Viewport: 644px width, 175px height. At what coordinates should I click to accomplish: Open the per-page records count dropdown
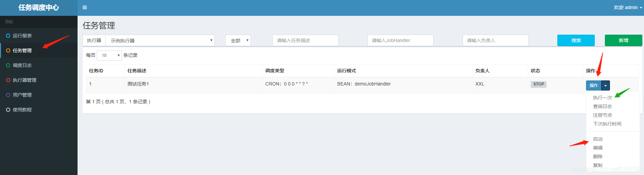pos(109,55)
